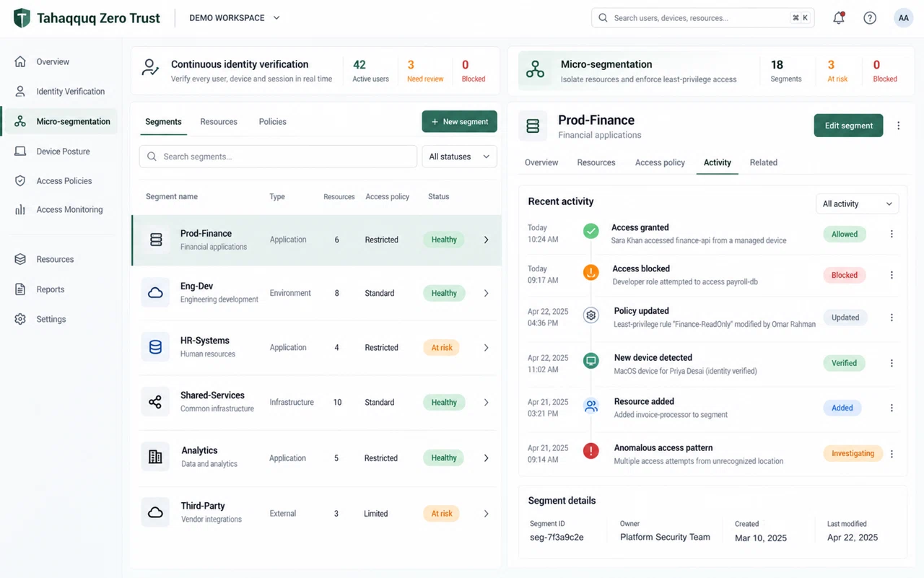924x578 pixels.
Task: Open options for the Access granted activity
Action: pyautogui.click(x=892, y=234)
